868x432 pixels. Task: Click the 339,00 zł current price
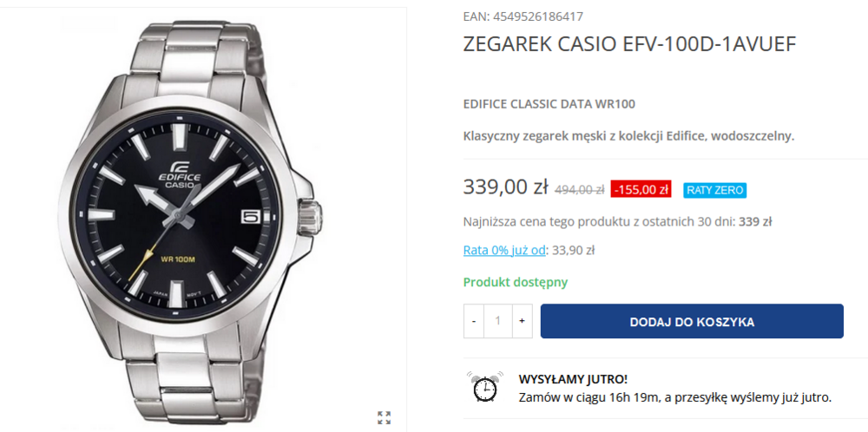(x=505, y=187)
